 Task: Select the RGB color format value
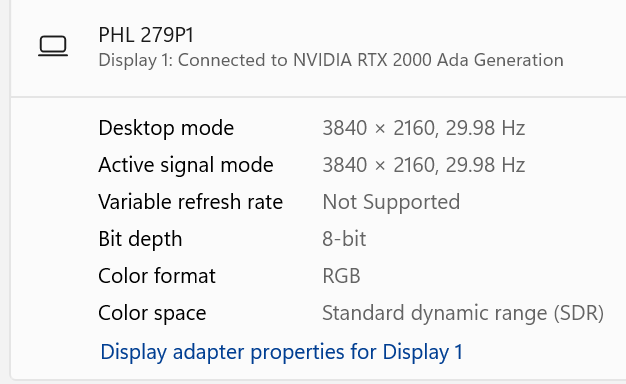[341, 276]
